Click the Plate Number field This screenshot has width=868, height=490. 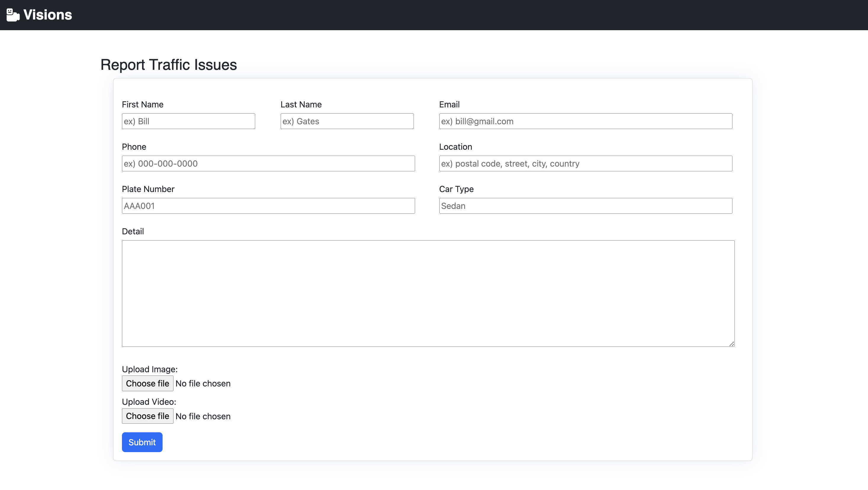pyautogui.click(x=268, y=206)
